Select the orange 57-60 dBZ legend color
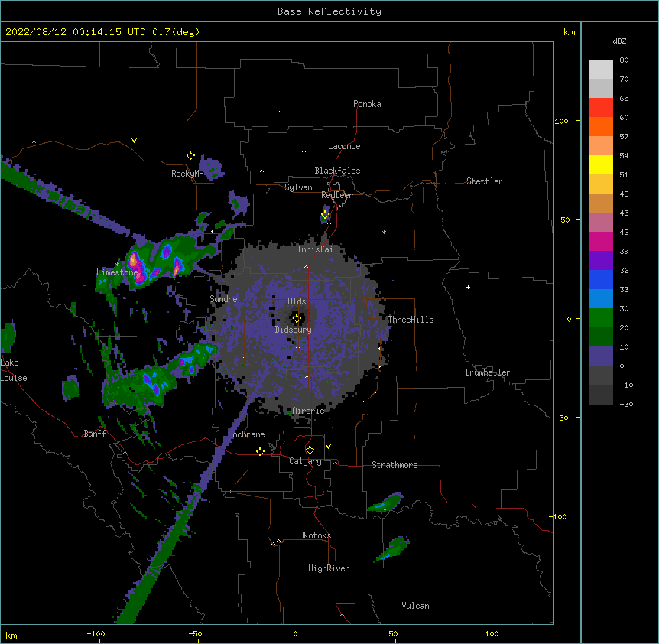The height and width of the screenshot is (644, 659). (601, 126)
